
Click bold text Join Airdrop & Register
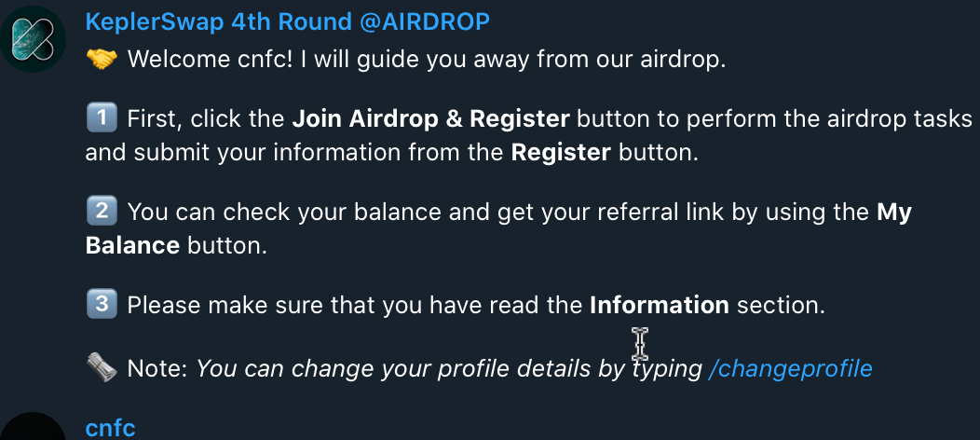pos(430,119)
